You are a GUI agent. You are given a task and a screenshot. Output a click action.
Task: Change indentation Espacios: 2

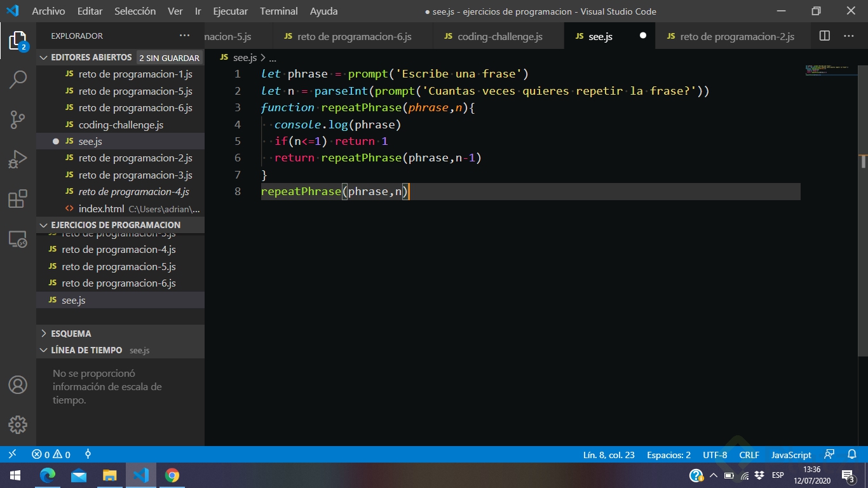[x=668, y=455]
